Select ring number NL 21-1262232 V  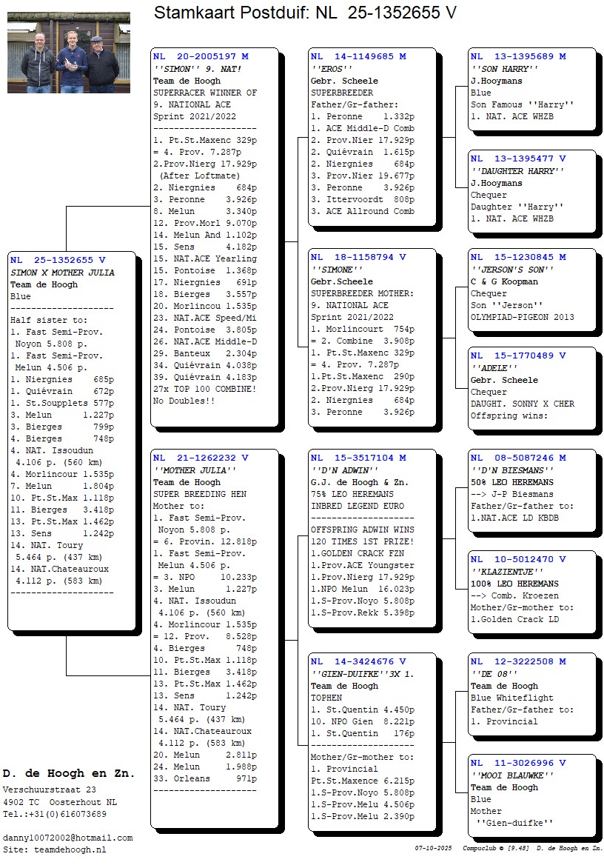[201, 458]
